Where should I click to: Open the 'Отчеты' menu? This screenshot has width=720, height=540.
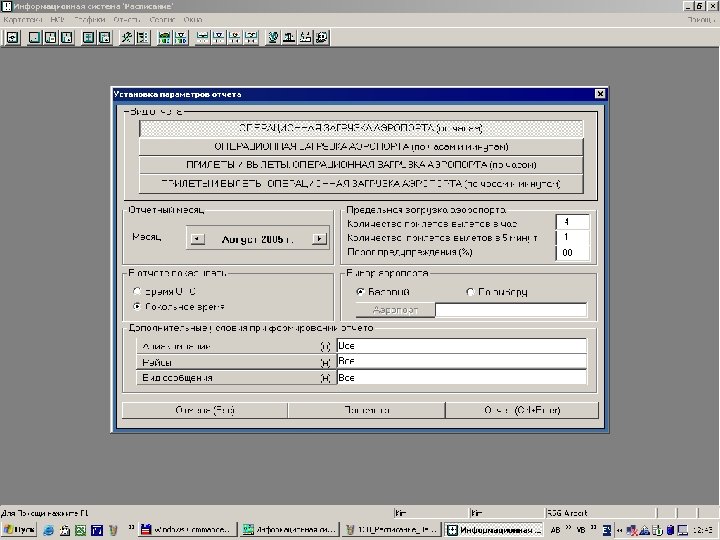(125, 19)
